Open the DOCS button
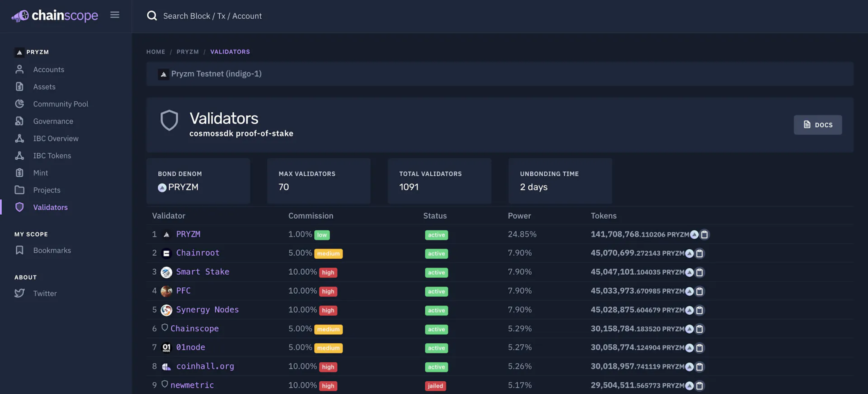Screen dimensions: 868x394 pos(818,125)
